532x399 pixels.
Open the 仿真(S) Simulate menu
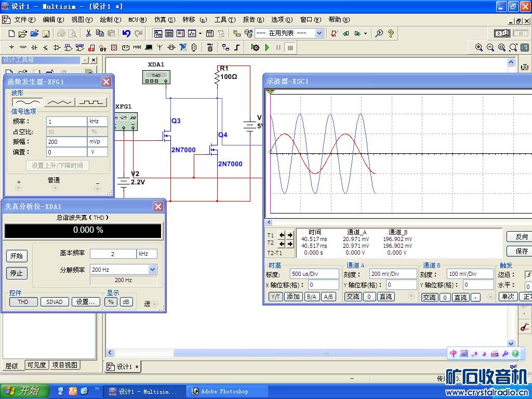coord(165,20)
